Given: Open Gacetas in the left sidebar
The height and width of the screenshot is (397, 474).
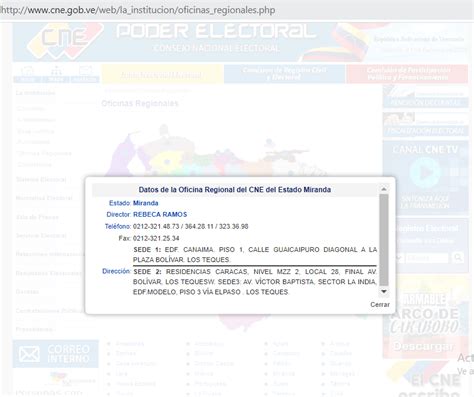Looking at the screenshot, I should point(27,292).
